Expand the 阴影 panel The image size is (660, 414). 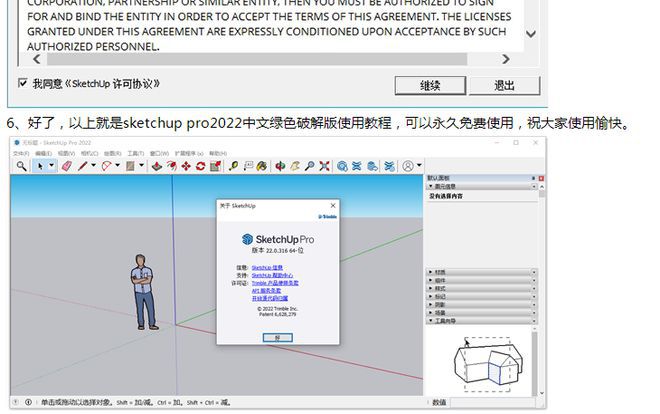point(431,304)
